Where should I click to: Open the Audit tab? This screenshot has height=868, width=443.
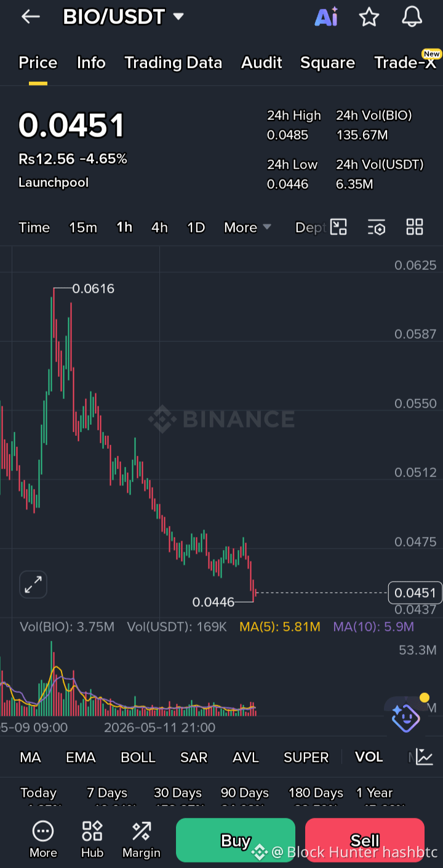[x=261, y=63]
